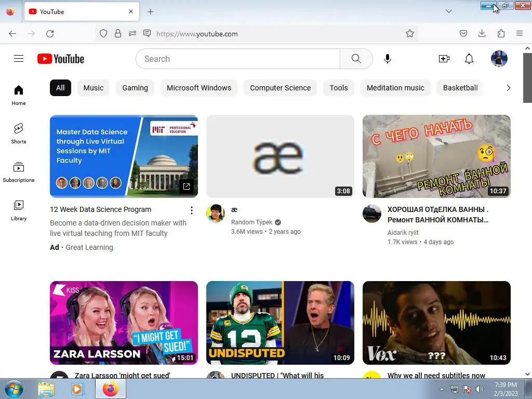Select the Computer Science filter chip
Image resolution: width=532 pixels, height=399 pixels.
click(280, 88)
